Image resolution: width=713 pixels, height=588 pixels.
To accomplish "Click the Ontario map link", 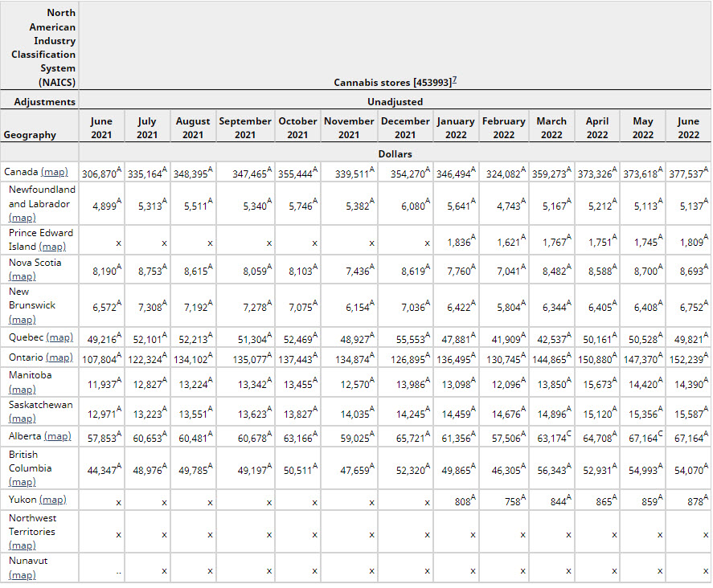I will (x=59, y=357).
